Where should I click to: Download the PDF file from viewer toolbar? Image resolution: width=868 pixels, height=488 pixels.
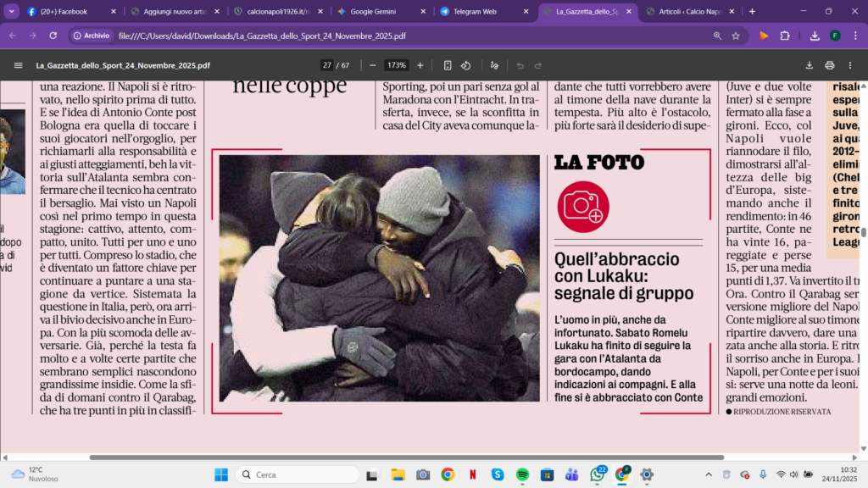pos(810,65)
